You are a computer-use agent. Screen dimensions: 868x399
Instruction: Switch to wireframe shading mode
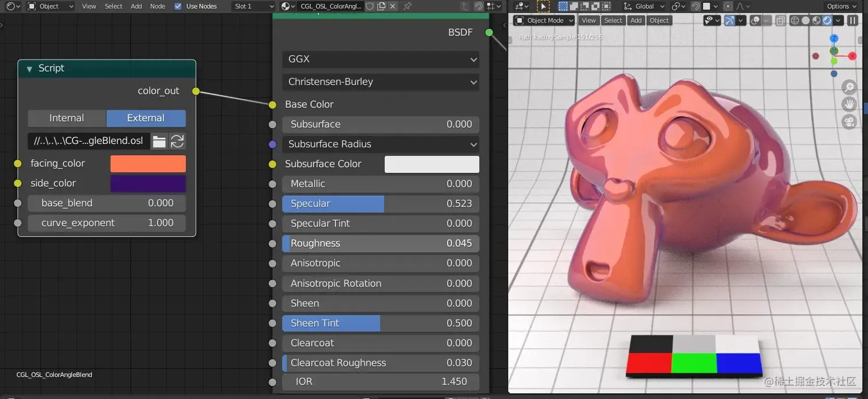point(795,21)
